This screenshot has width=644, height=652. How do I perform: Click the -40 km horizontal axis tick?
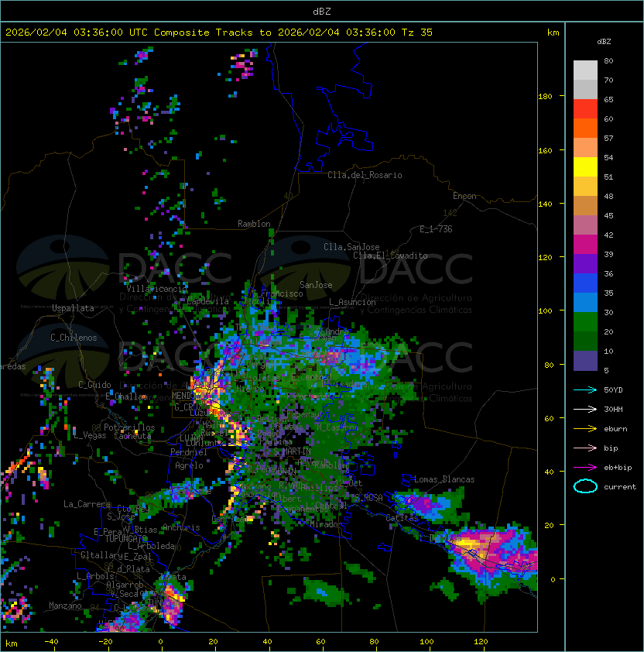point(51,642)
